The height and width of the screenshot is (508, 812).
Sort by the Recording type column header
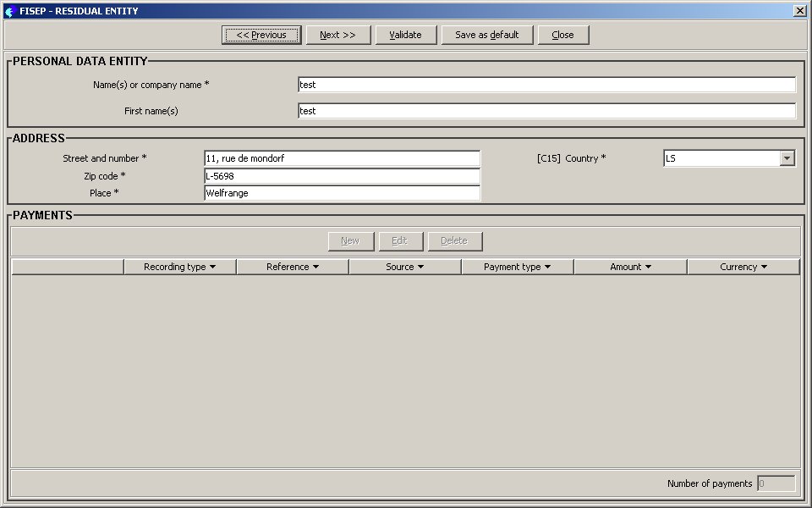179,267
